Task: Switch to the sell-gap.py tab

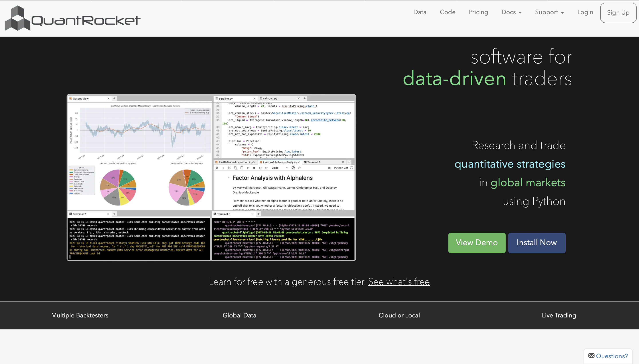Action: tap(270, 98)
